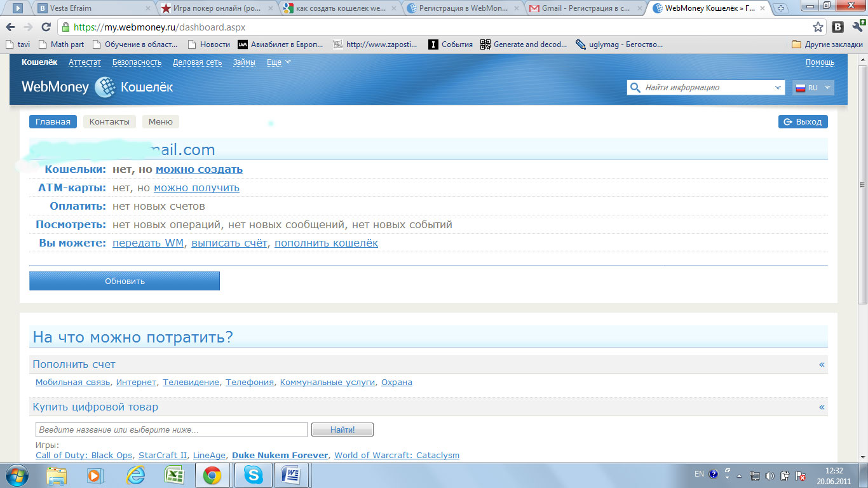Viewport: 868px width, 488px height.
Task: Collapse the Пополнить счет section
Action: click(x=822, y=365)
